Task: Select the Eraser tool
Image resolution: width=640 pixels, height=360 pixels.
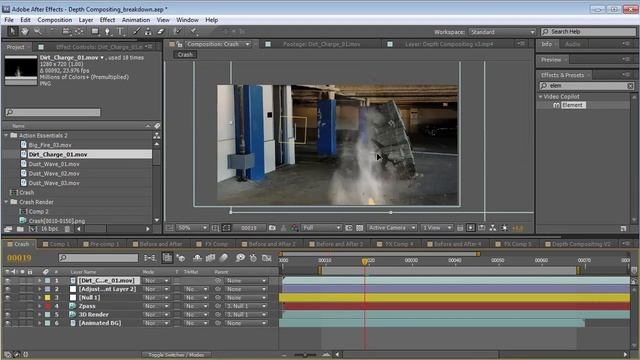Action: tap(161, 31)
